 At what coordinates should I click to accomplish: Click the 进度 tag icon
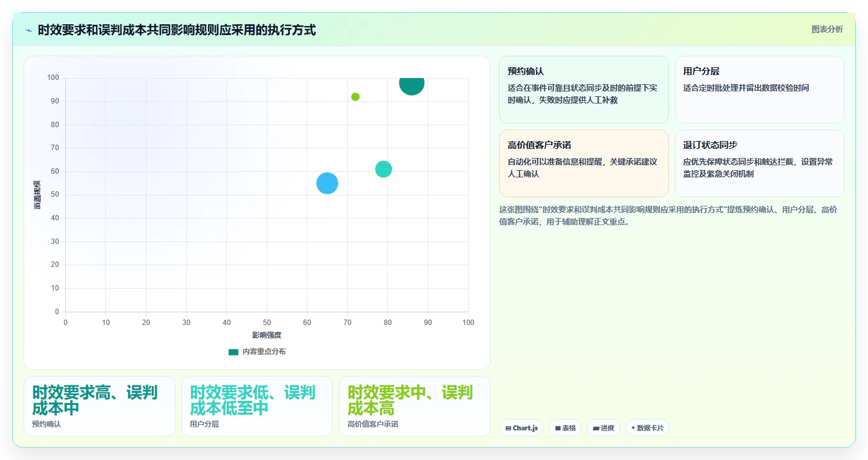pyautogui.click(x=596, y=428)
